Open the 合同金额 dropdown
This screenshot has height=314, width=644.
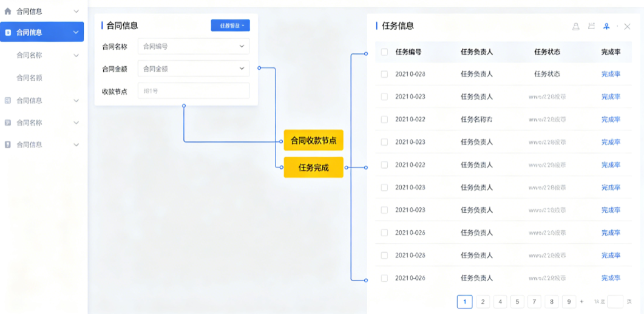tap(194, 69)
